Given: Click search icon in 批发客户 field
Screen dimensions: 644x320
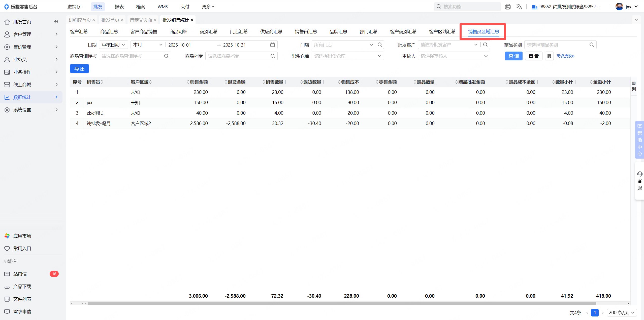Looking at the screenshot, I should (x=485, y=45).
